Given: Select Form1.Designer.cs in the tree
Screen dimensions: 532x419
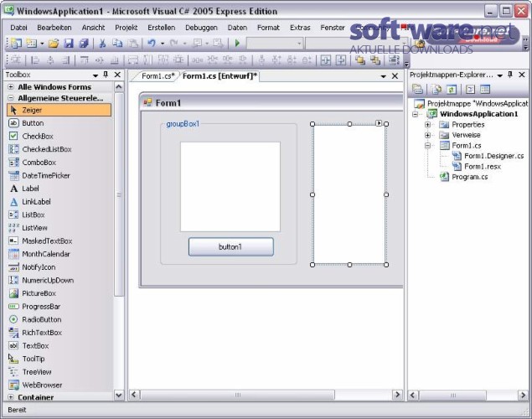Looking at the screenshot, I should click(x=493, y=156).
